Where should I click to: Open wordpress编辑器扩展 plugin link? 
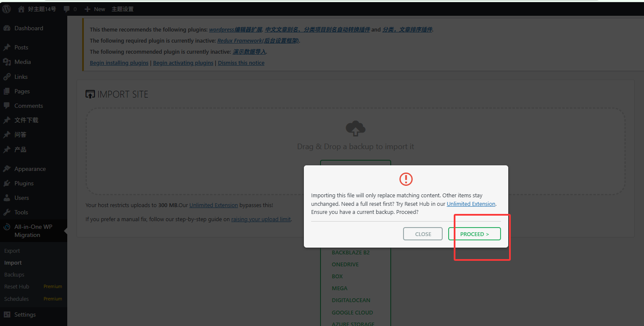[235, 30]
